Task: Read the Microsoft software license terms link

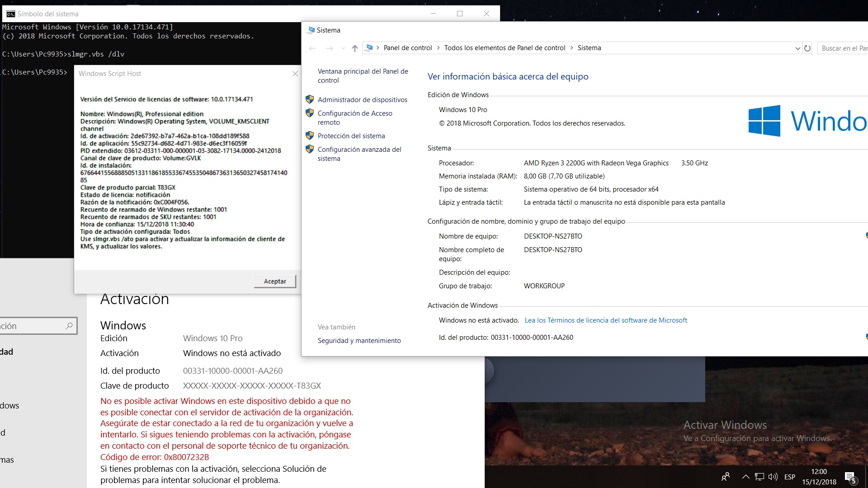Action: (606, 320)
